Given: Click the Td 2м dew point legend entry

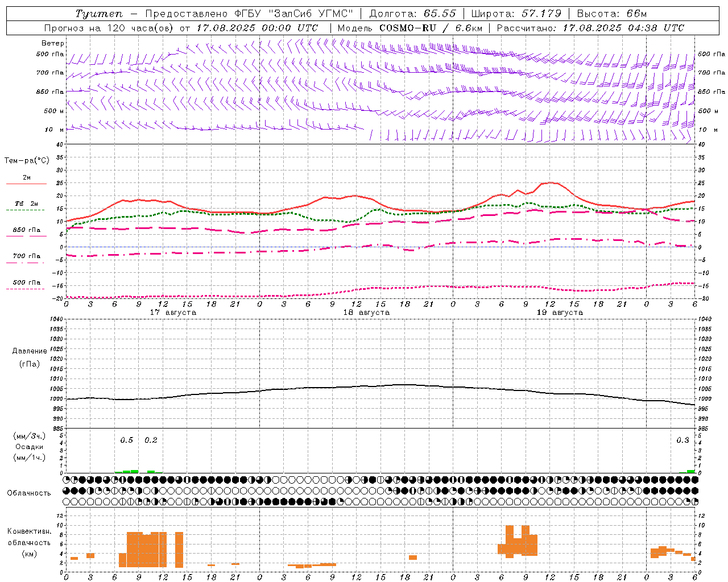Looking at the screenshot, I should (27, 203).
